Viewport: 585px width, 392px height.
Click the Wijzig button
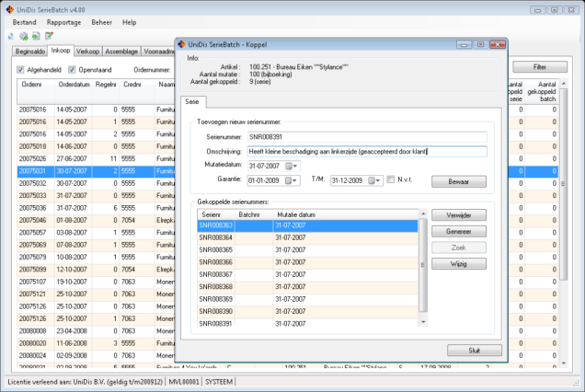tap(458, 264)
